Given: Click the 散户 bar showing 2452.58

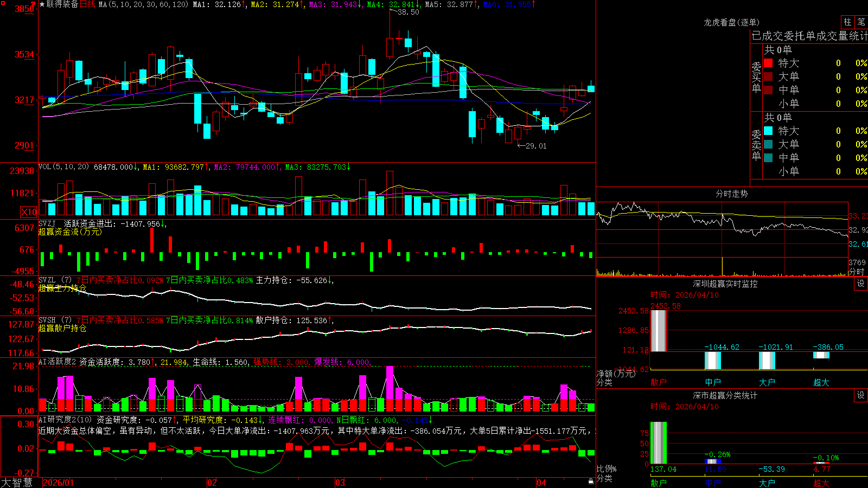Looking at the screenshot, I should 659,331.
